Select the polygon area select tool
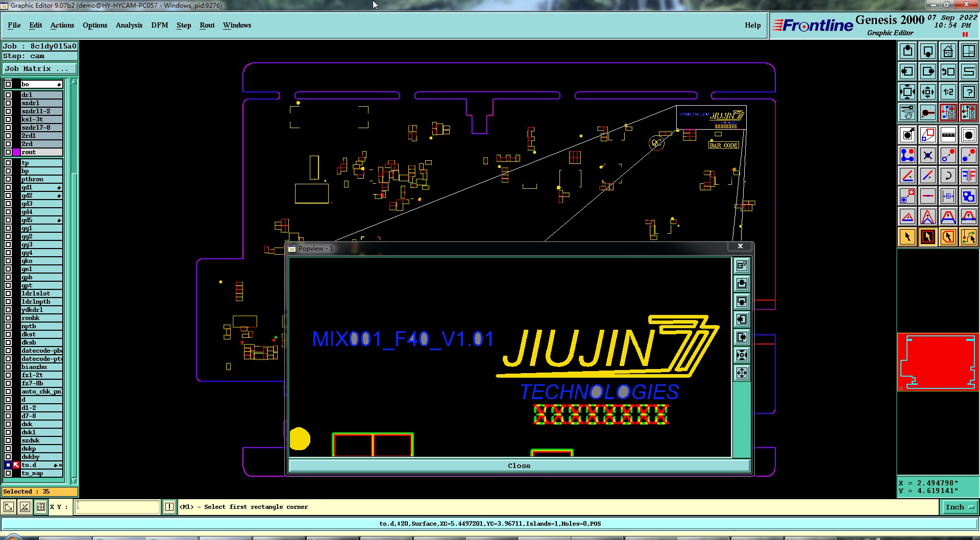Image resolution: width=980 pixels, height=540 pixels. pyautogui.click(x=948, y=237)
